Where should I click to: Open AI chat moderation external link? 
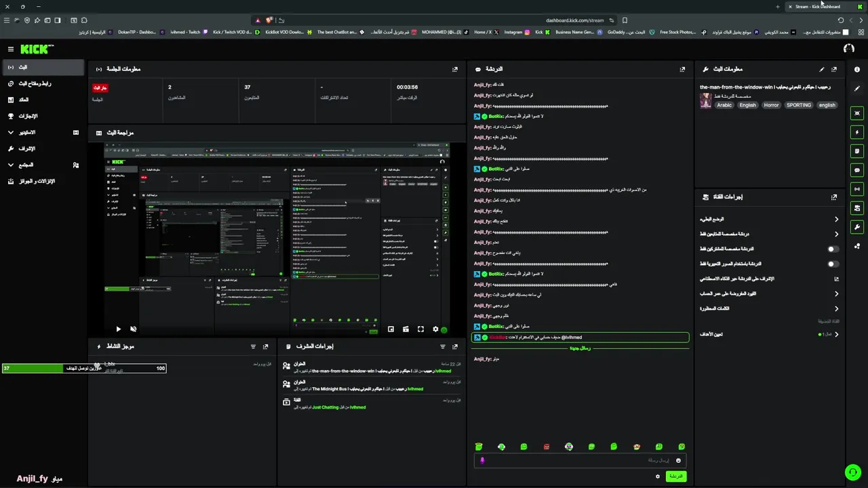click(836, 279)
